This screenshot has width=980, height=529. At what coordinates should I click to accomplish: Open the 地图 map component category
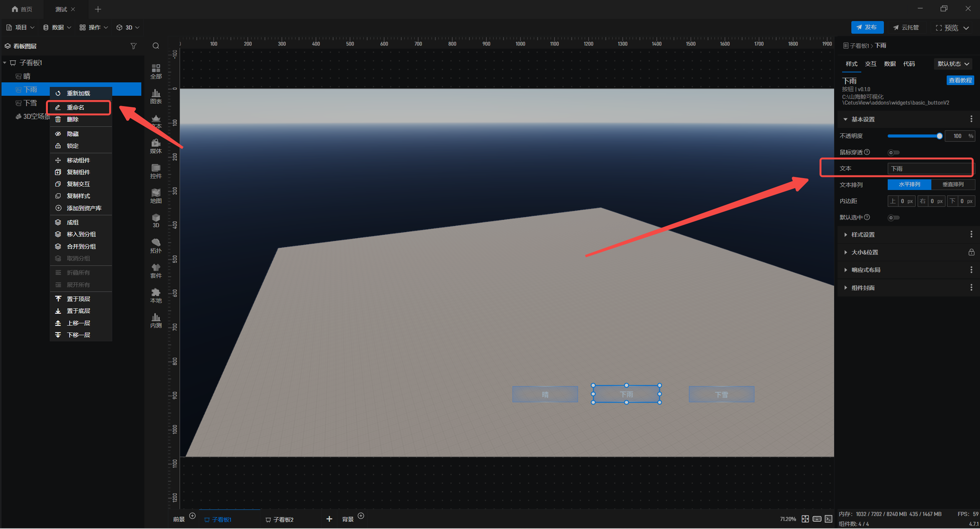tap(156, 196)
